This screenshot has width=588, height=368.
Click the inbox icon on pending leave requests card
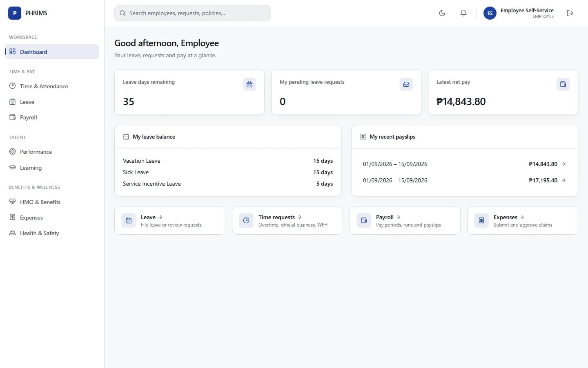click(x=406, y=84)
